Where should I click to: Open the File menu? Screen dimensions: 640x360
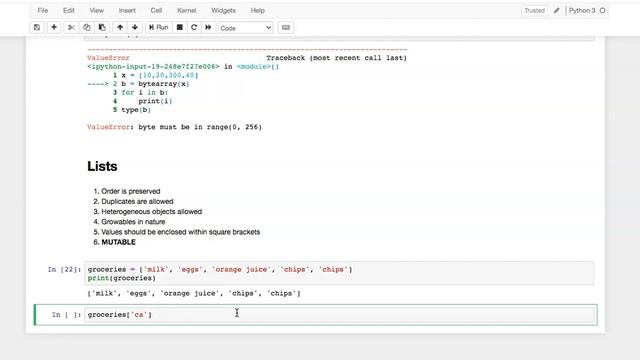click(x=42, y=11)
